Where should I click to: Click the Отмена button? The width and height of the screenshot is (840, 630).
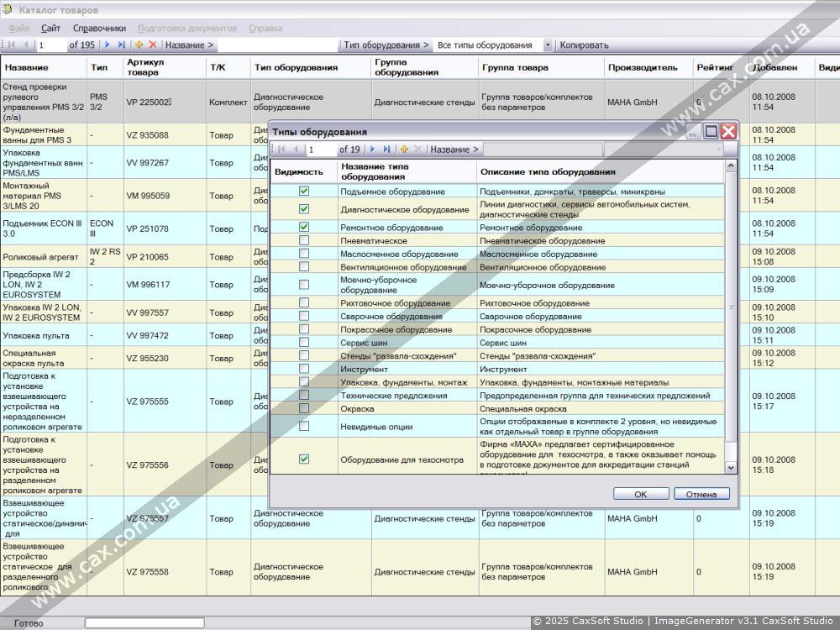(x=701, y=494)
